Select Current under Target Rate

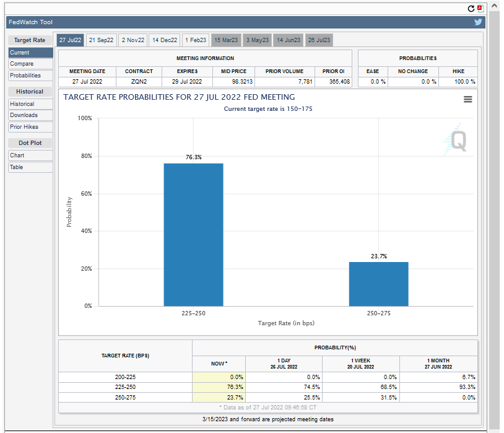[x=30, y=53]
